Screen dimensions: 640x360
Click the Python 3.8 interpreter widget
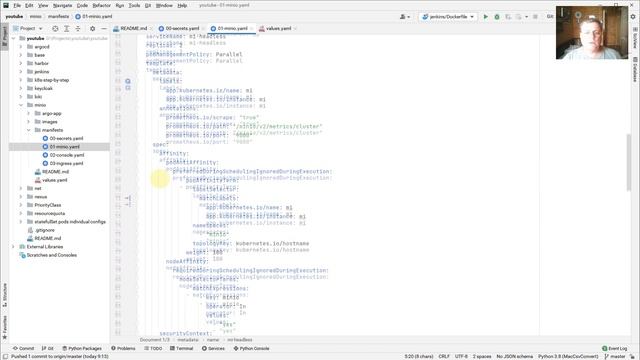click(568, 356)
